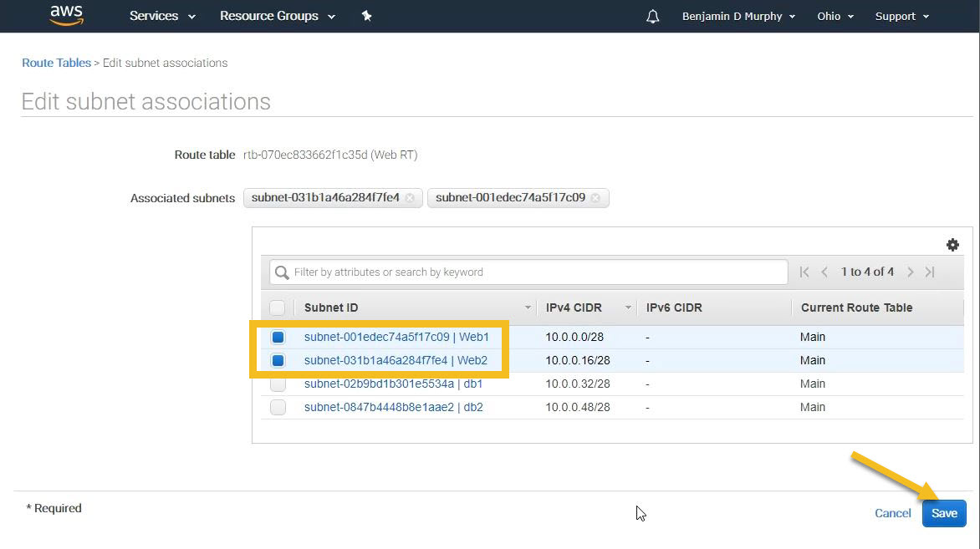Click the Route Tables breadcrumb link

click(x=56, y=63)
